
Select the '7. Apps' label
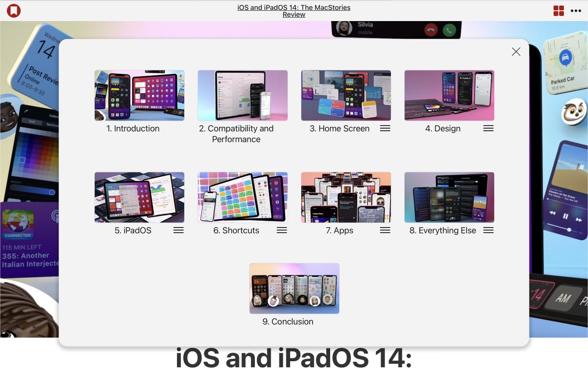tap(340, 231)
